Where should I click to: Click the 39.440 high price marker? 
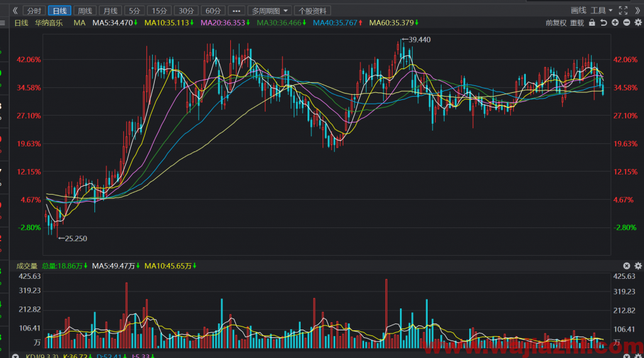click(416, 40)
